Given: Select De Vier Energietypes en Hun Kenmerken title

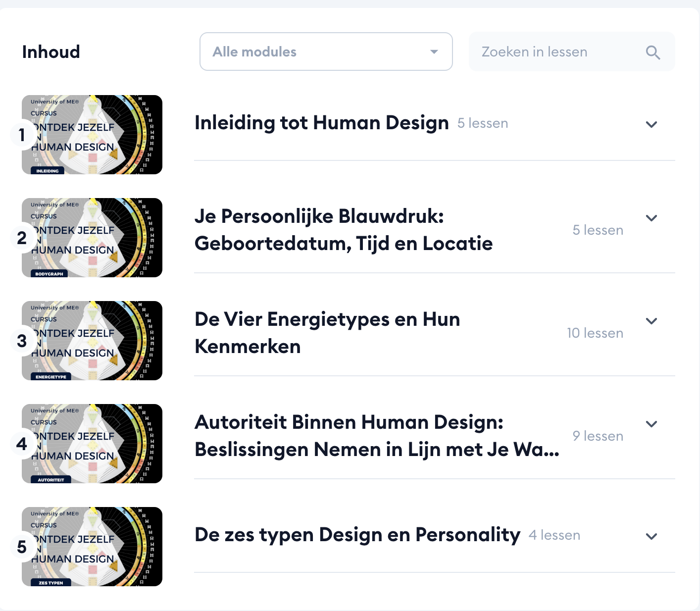Looking at the screenshot, I should (327, 333).
